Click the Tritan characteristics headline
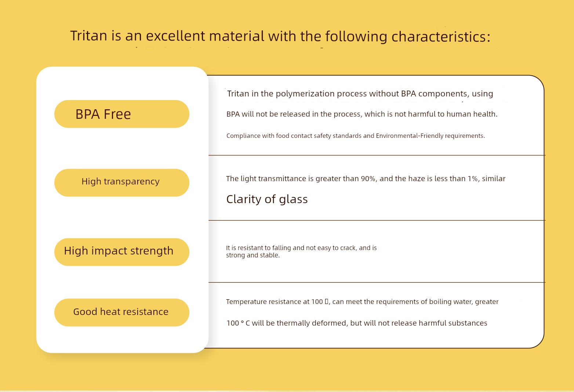 (x=280, y=37)
